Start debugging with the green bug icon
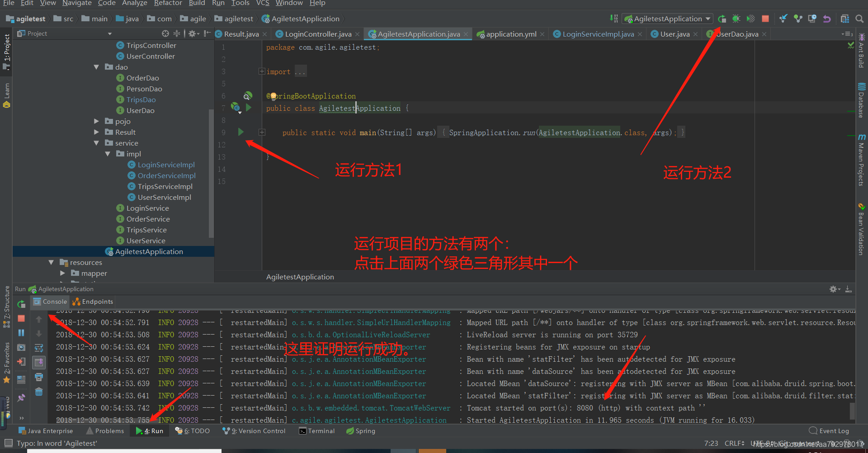Viewport: 868px width, 453px height. [736, 19]
